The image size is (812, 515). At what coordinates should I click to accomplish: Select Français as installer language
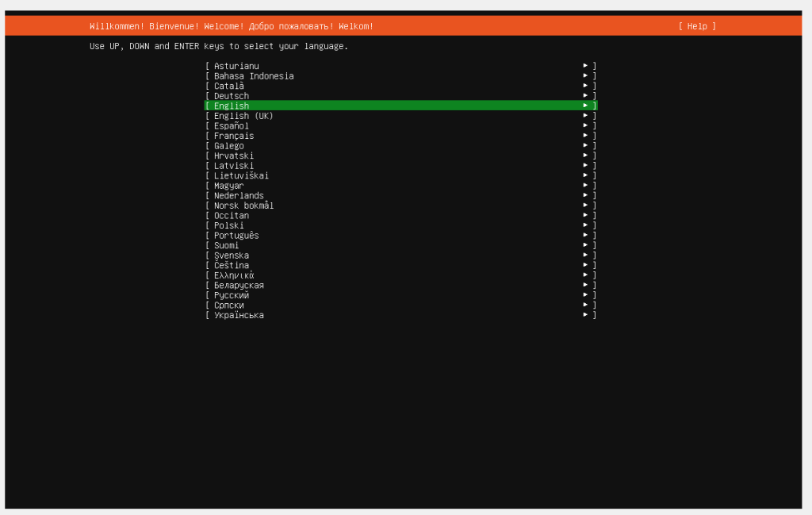[x=234, y=136]
